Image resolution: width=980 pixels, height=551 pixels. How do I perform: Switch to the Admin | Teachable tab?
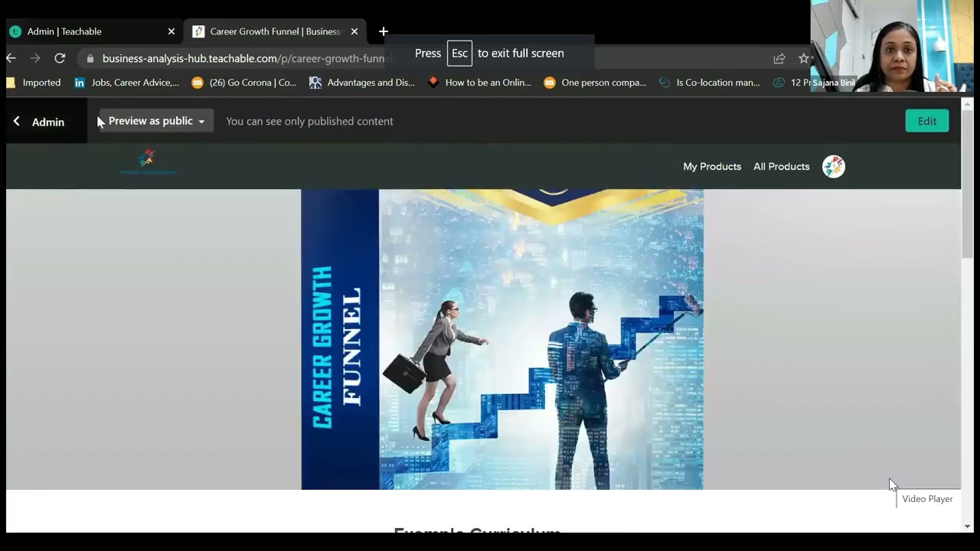click(92, 31)
